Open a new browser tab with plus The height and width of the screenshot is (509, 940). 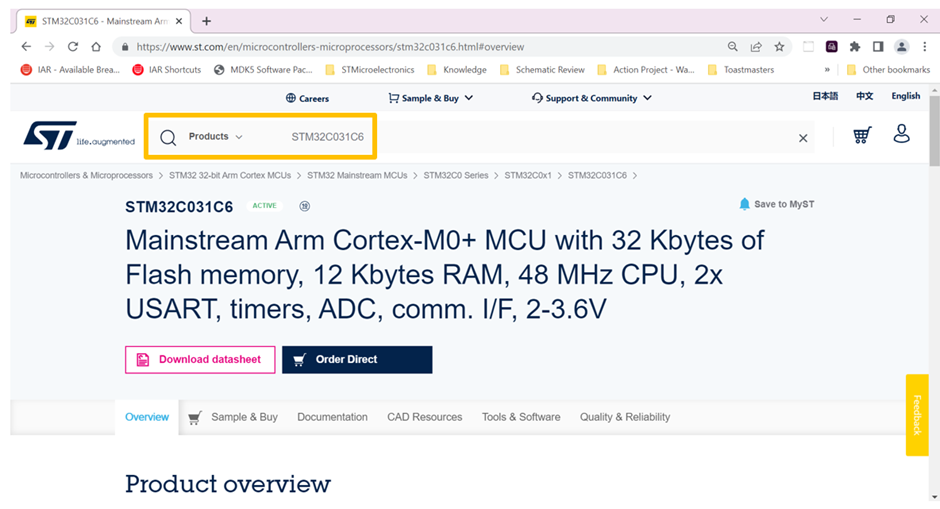click(x=206, y=21)
